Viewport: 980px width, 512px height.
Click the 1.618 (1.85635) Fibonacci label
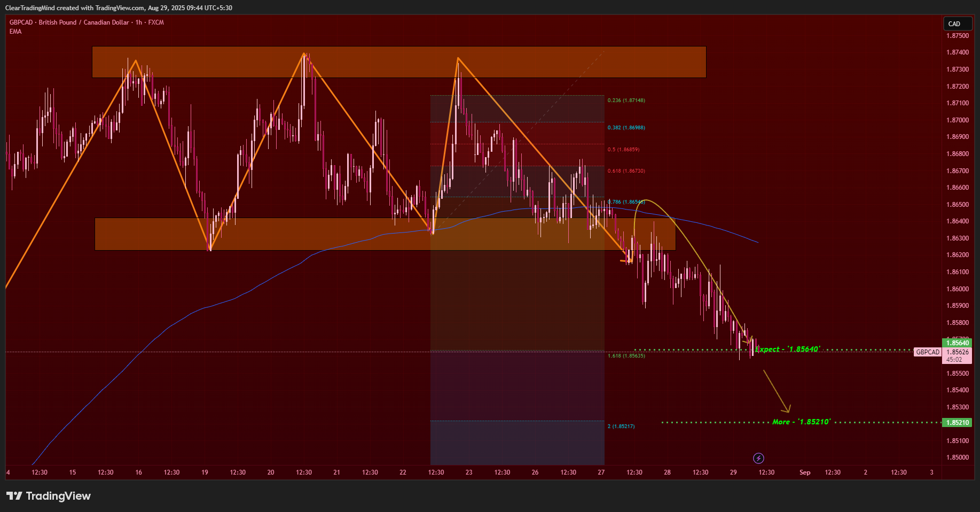(626, 356)
